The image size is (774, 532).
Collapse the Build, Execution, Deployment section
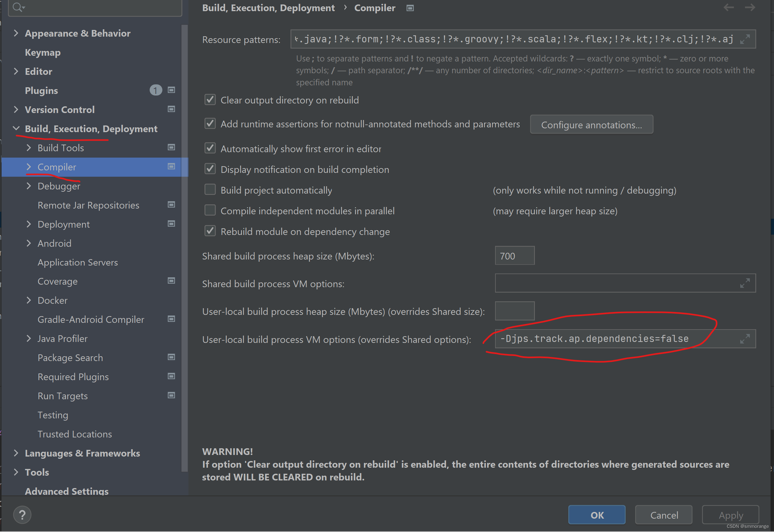pos(16,129)
